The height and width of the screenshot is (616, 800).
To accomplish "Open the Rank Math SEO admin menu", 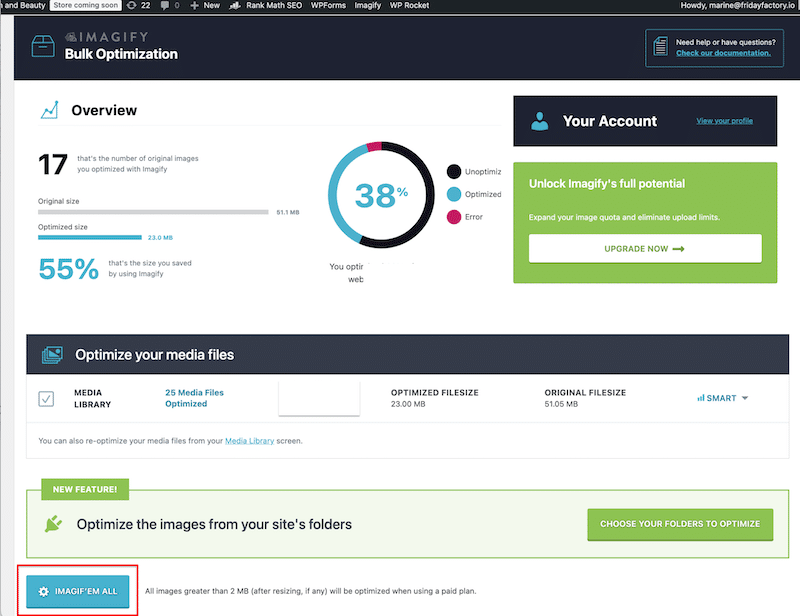I will click(x=266, y=5).
